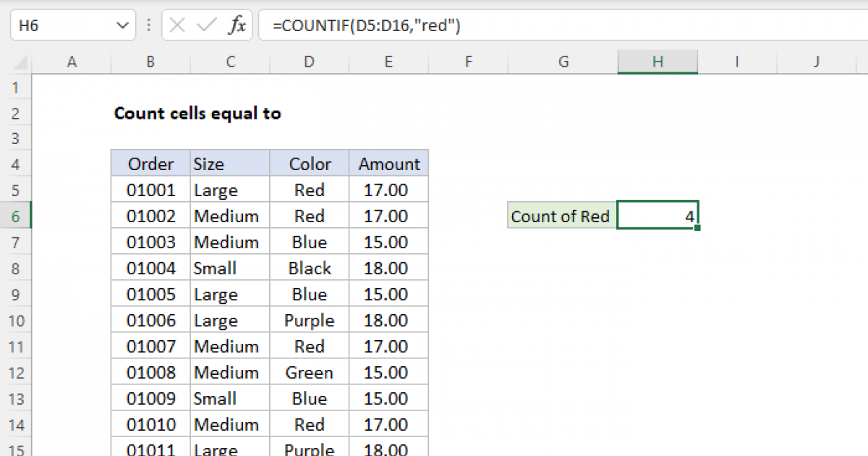Select column header D
Image resolution: width=868 pixels, height=456 pixels.
(309, 62)
